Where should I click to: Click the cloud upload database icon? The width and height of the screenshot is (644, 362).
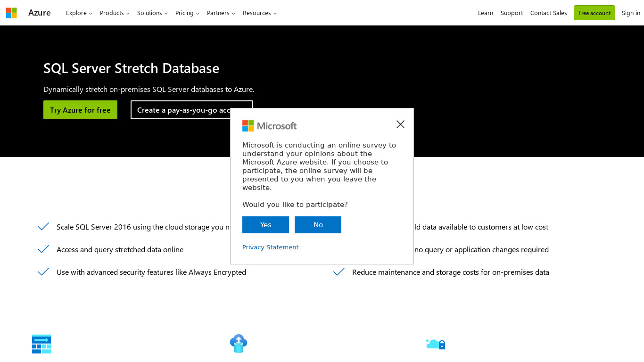coord(239,344)
